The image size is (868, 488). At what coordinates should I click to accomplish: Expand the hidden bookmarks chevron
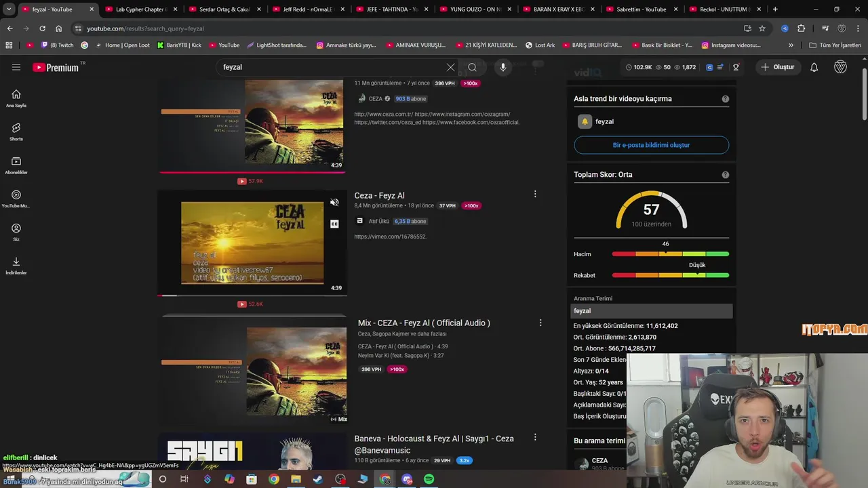(791, 45)
